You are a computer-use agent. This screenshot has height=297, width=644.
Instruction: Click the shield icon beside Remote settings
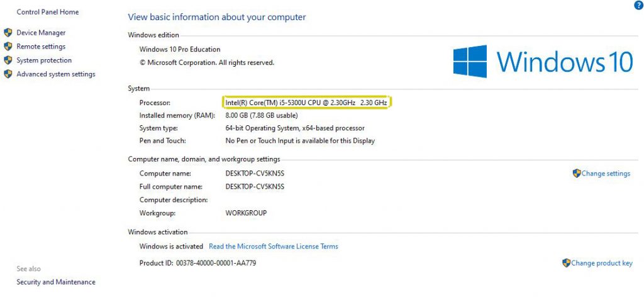pos(8,47)
